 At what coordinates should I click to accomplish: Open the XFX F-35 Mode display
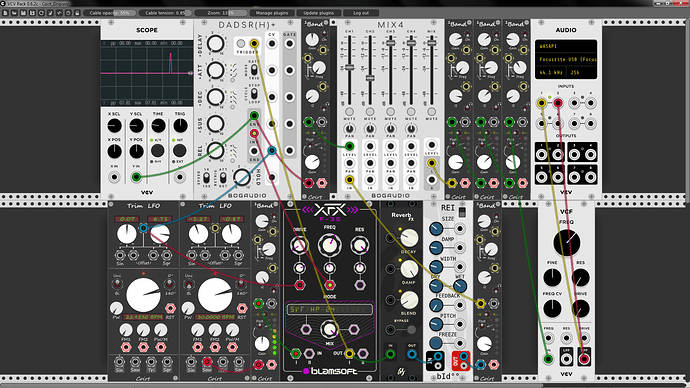tap(329, 309)
